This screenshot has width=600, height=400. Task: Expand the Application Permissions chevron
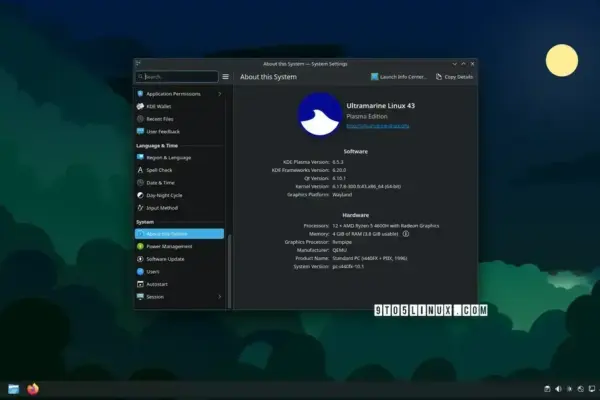click(x=220, y=94)
